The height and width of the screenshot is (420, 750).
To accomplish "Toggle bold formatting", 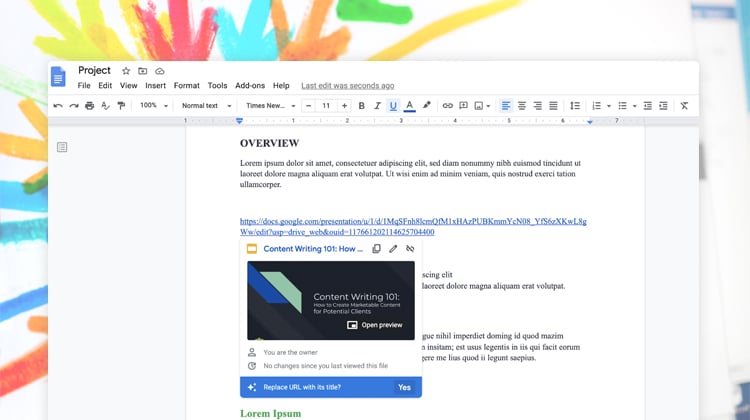I will (362, 106).
